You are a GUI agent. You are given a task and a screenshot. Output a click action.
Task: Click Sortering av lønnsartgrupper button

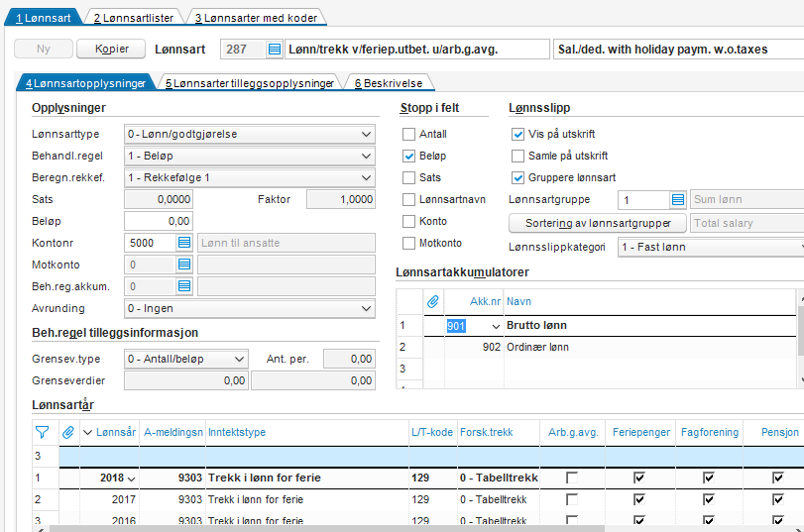(x=598, y=223)
